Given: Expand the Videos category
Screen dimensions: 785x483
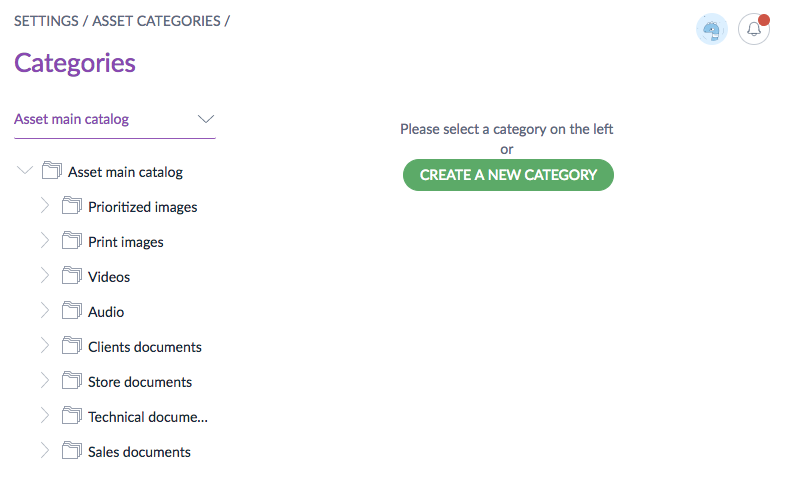Looking at the screenshot, I should [44, 277].
